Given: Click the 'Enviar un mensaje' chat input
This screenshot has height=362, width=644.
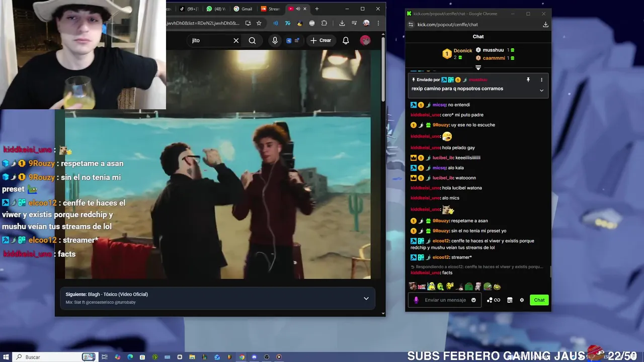Looking at the screenshot, I should [445, 300].
